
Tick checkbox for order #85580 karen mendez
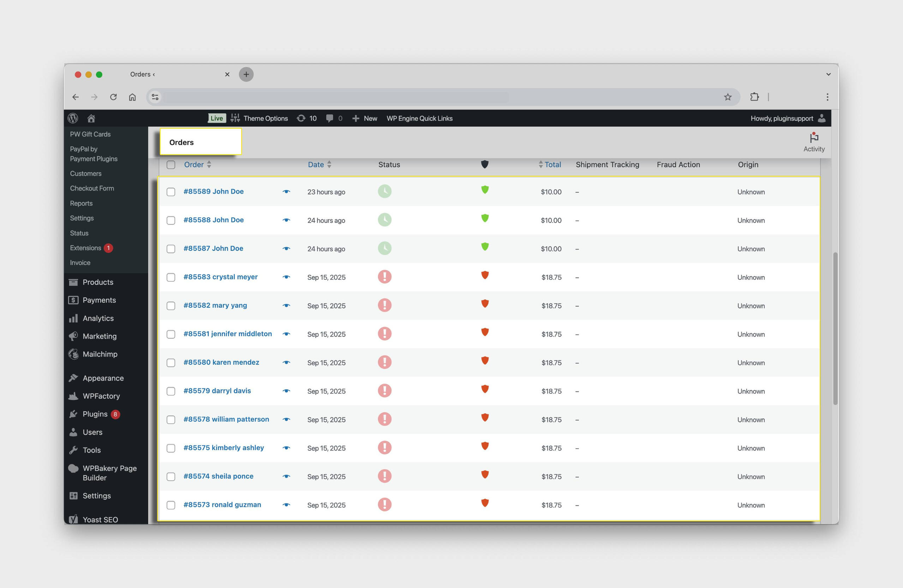point(171,363)
